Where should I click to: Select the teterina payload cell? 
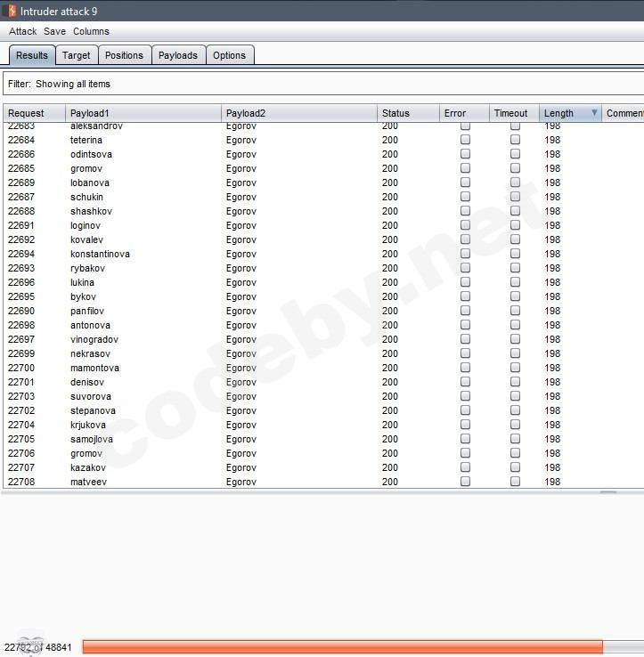86,140
